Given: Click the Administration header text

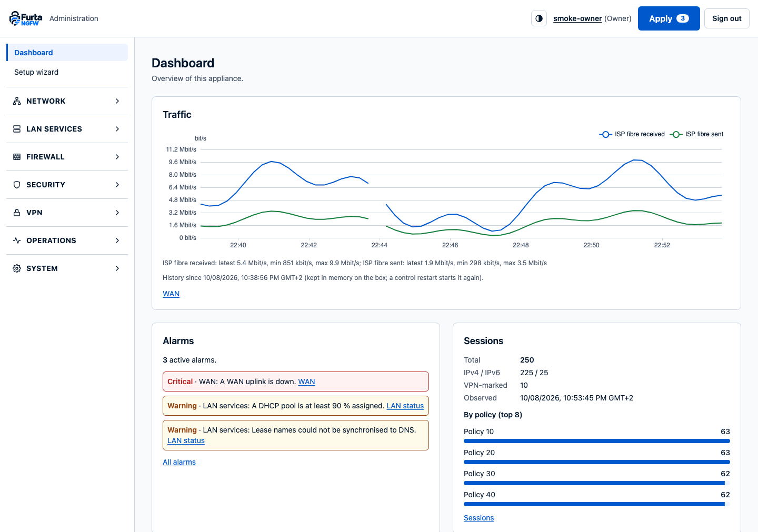Looking at the screenshot, I should tap(74, 18).
